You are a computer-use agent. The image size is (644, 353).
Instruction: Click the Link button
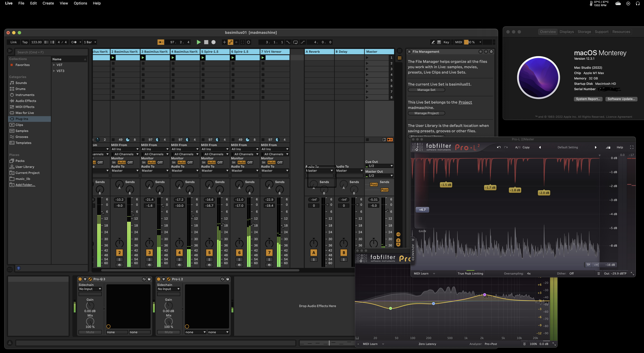tap(14, 42)
